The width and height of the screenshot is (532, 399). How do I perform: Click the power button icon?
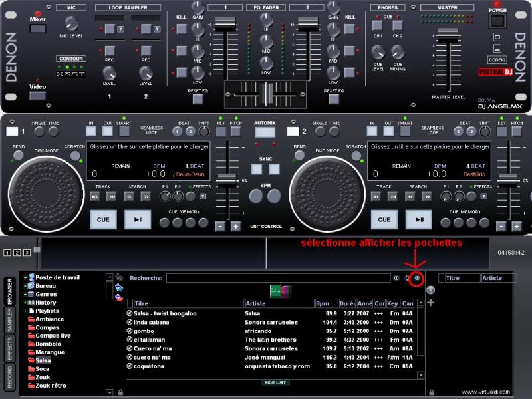coord(497,21)
